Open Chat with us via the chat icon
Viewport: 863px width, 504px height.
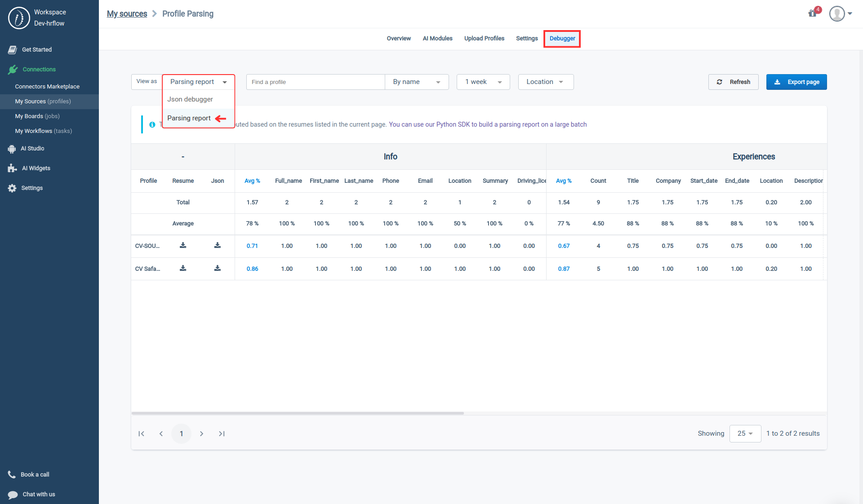click(x=12, y=494)
